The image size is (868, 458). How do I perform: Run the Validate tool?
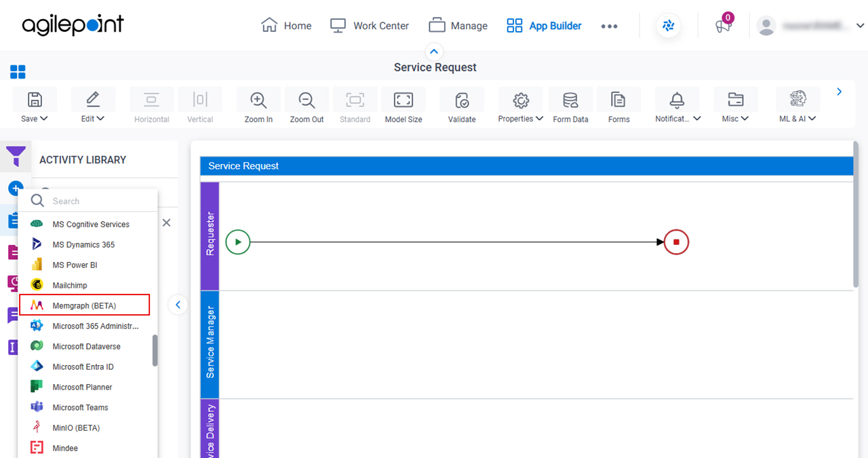[462, 100]
